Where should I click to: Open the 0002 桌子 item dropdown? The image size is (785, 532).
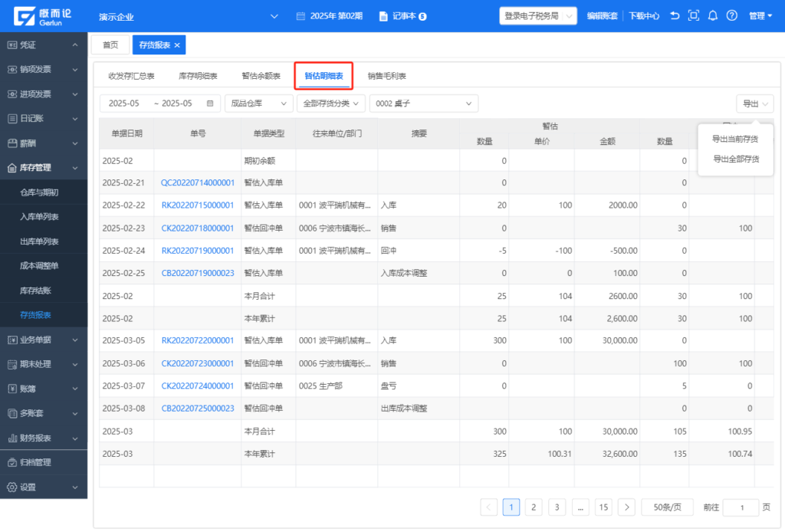pyautogui.click(x=423, y=103)
